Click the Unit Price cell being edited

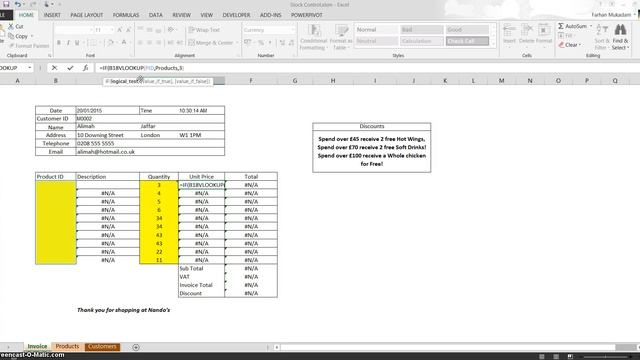click(201, 185)
